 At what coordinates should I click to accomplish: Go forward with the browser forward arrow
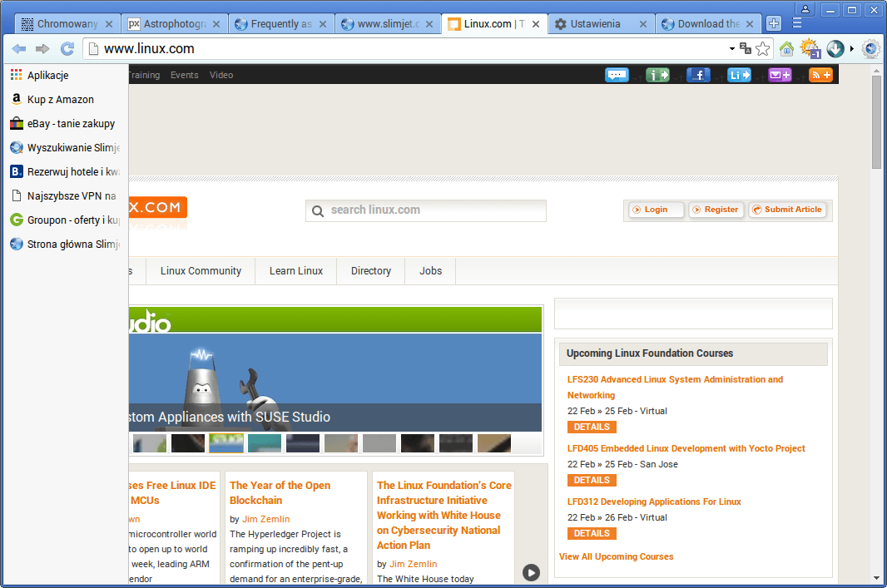42,48
